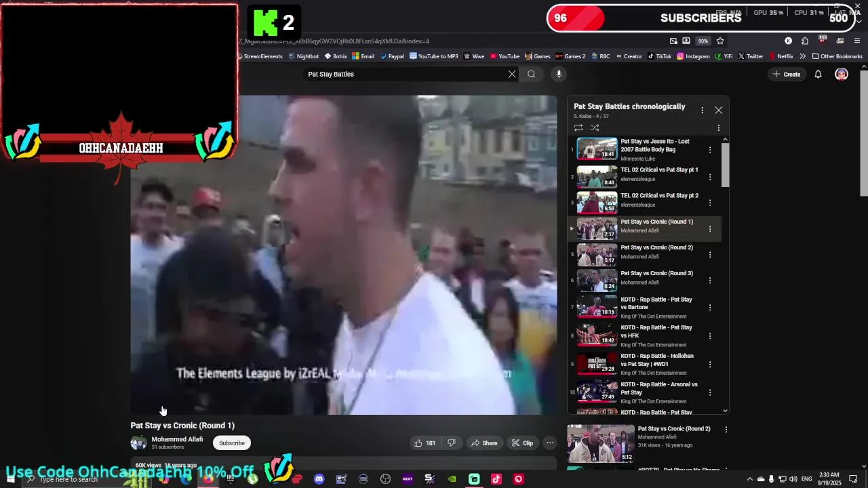Screen dimensions: 868x488
Task: Click the Mohammed Allafi channel avatar
Action: point(138,443)
